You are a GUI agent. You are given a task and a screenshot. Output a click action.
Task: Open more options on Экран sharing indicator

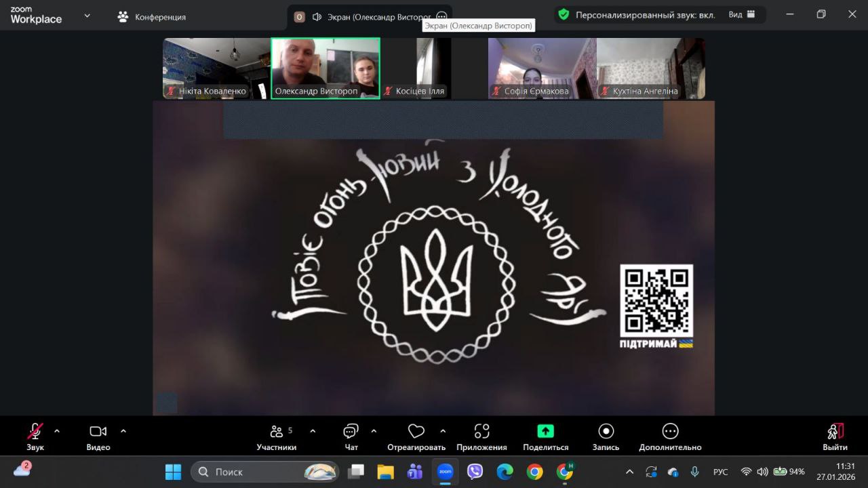tap(441, 17)
